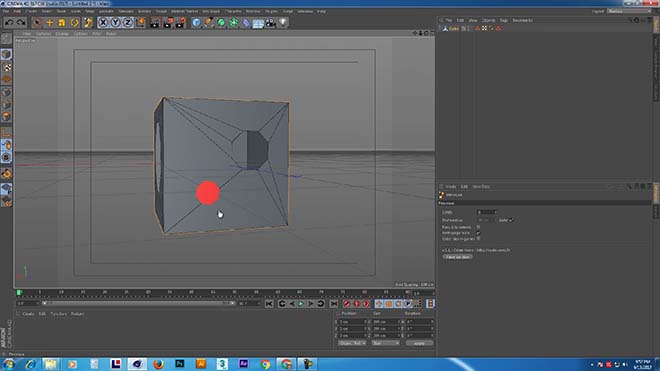660x371 pixels.
Task: Click the Faire un don button
Action: point(457,257)
